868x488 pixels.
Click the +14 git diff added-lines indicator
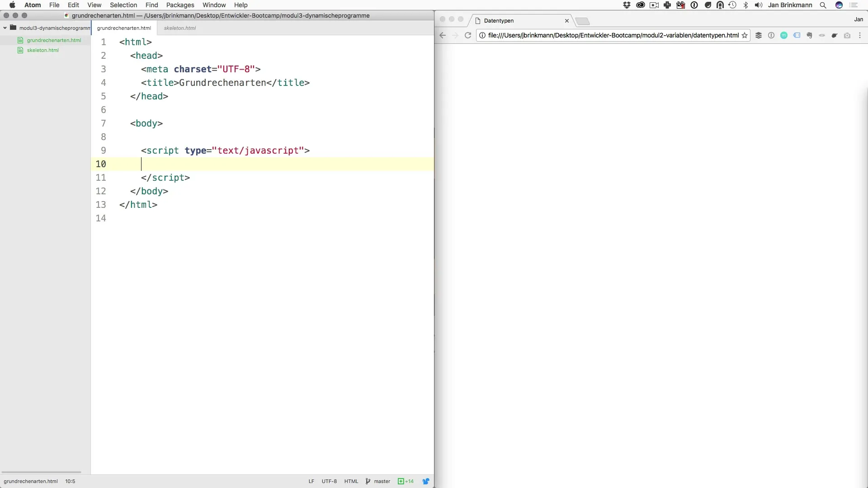tap(406, 481)
